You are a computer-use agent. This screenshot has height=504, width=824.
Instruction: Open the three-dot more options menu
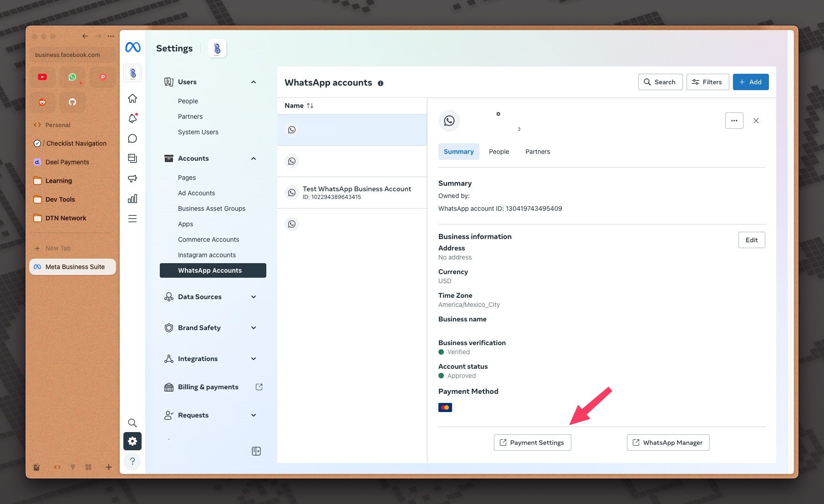coord(734,121)
